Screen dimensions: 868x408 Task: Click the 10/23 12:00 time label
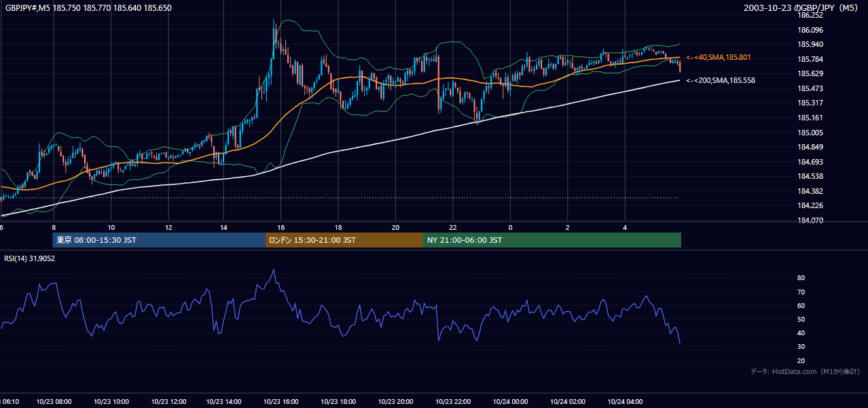point(169,402)
